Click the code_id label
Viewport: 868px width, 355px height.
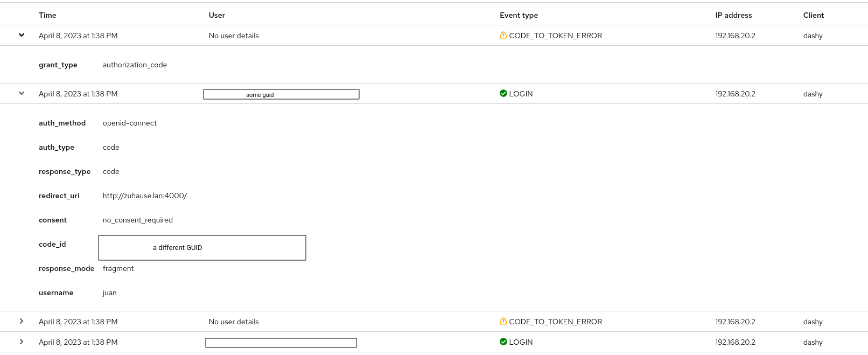tap(52, 245)
